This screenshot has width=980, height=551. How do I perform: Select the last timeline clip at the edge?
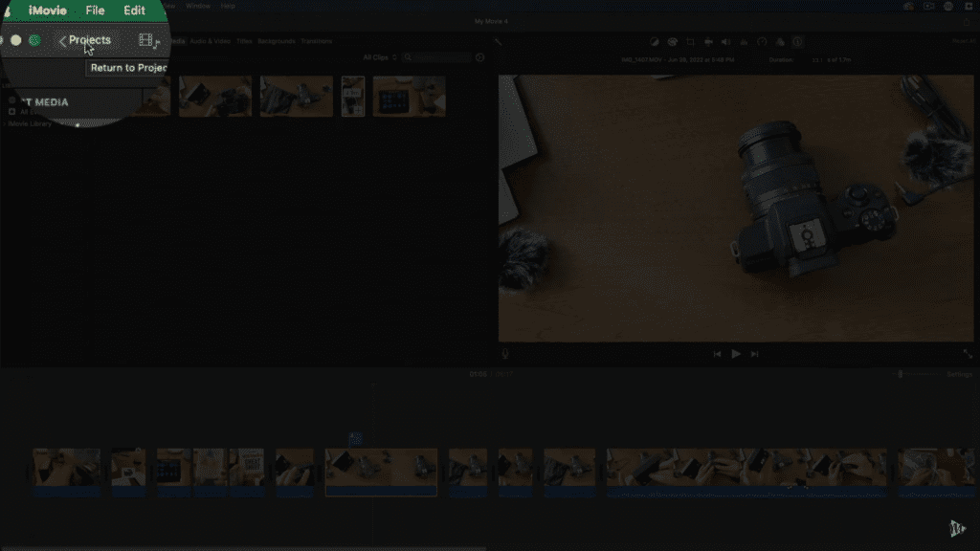[936, 473]
